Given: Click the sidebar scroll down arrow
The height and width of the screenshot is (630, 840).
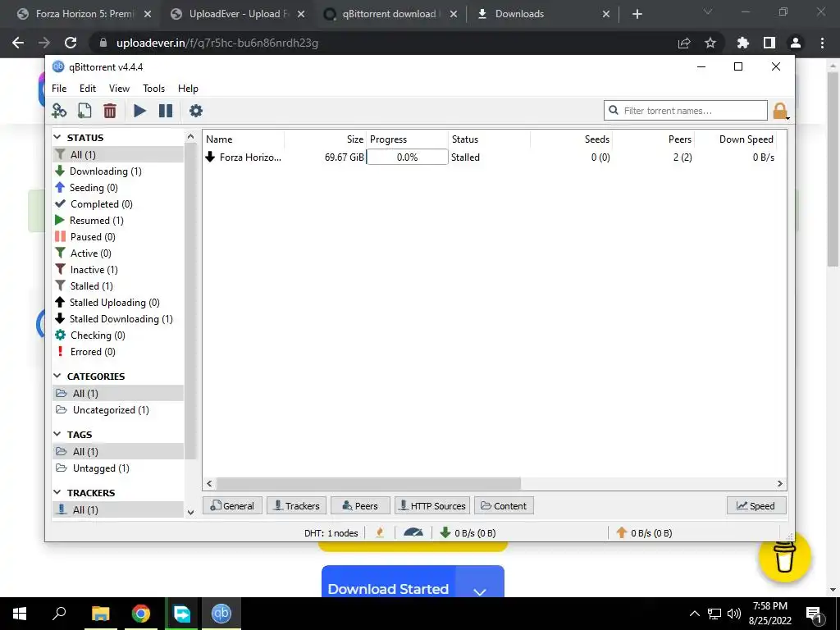Looking at the screenshot, I should tap(190, 512).
